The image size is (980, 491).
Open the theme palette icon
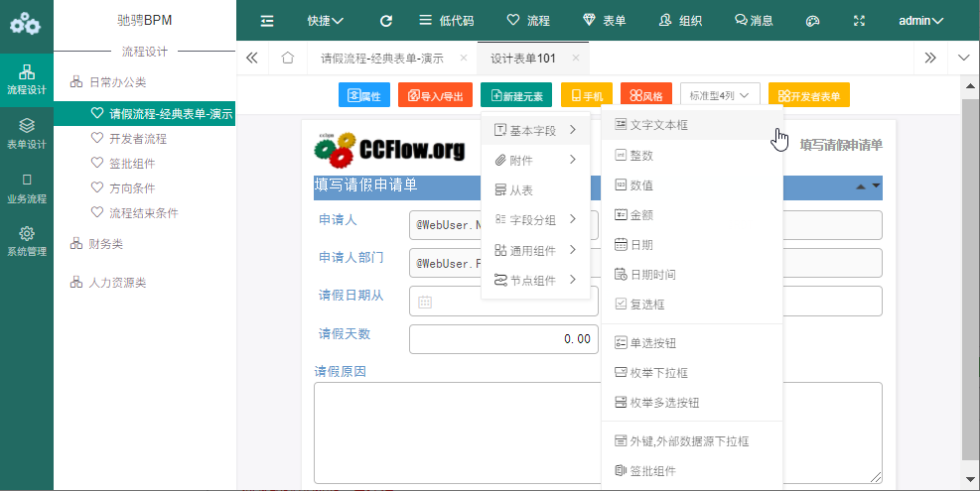[x=812, y=21]
